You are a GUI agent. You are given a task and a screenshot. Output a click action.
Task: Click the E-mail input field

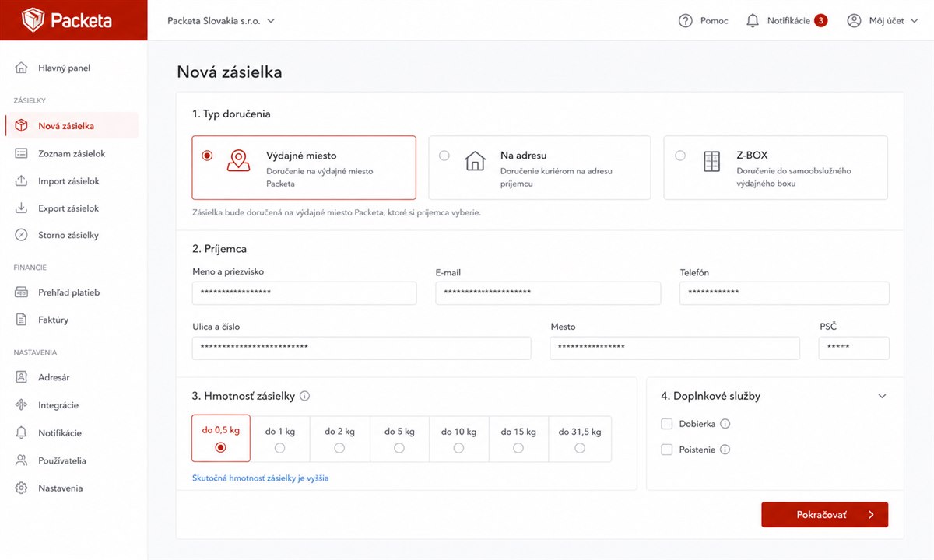click(x=548, y=293)
